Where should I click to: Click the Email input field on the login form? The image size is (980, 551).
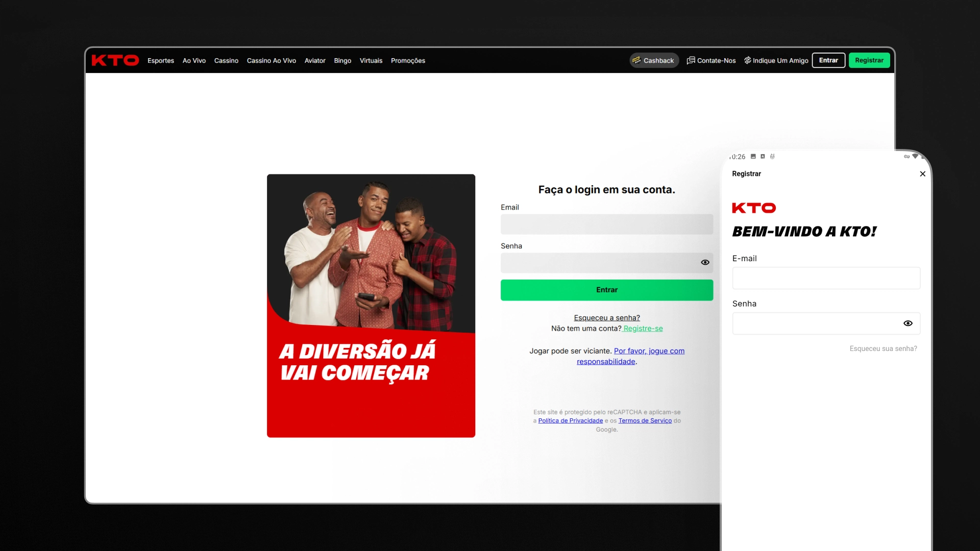click(606, 224)
